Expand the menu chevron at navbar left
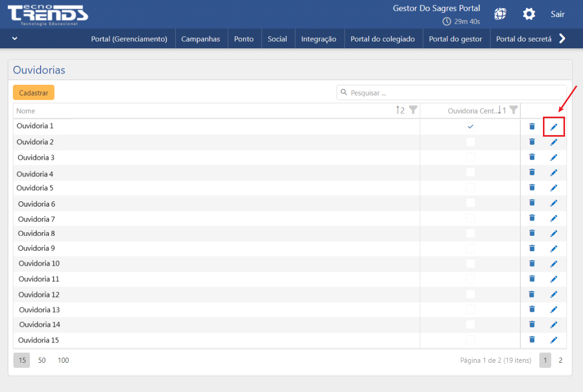Screen dimensions: 583x392 tap(14, 39)
